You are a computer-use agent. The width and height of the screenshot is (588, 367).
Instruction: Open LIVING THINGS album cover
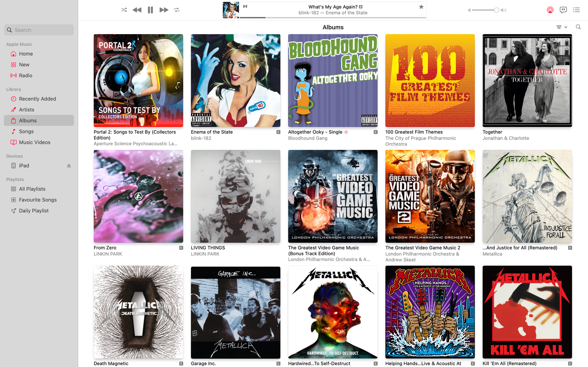click(x=236, y=196)
